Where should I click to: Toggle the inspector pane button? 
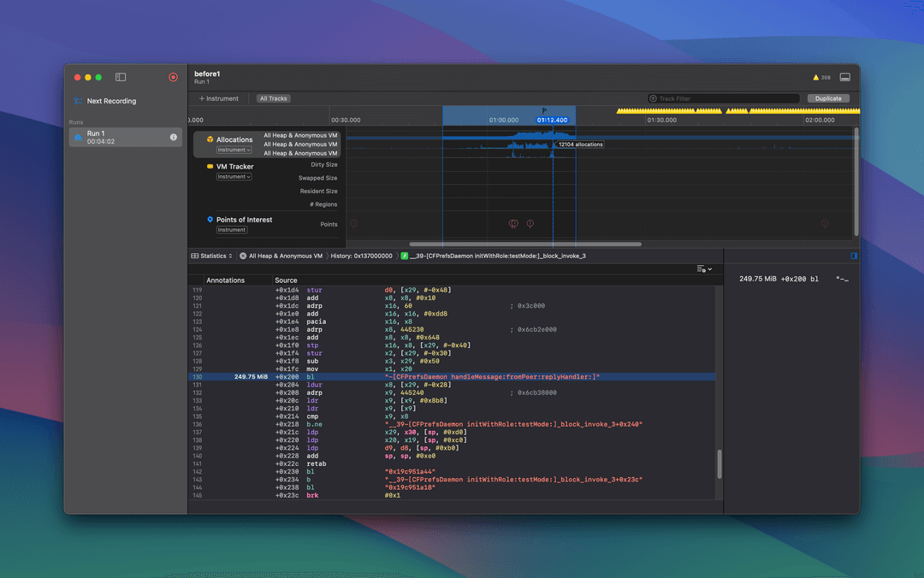click(853, 256)
